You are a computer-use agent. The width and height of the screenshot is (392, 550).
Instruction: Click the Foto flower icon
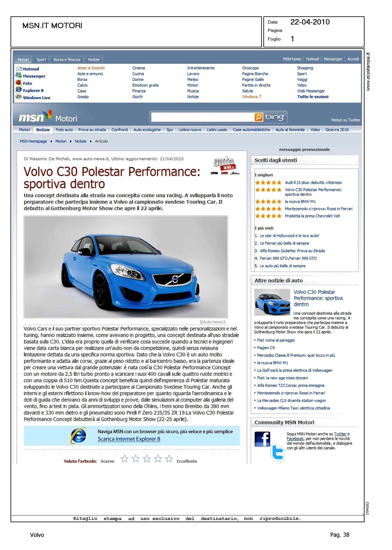coord(19,83)
